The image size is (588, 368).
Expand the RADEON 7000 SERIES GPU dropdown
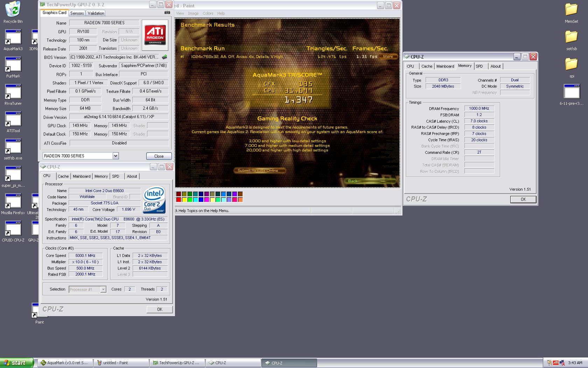coord(115,156)
